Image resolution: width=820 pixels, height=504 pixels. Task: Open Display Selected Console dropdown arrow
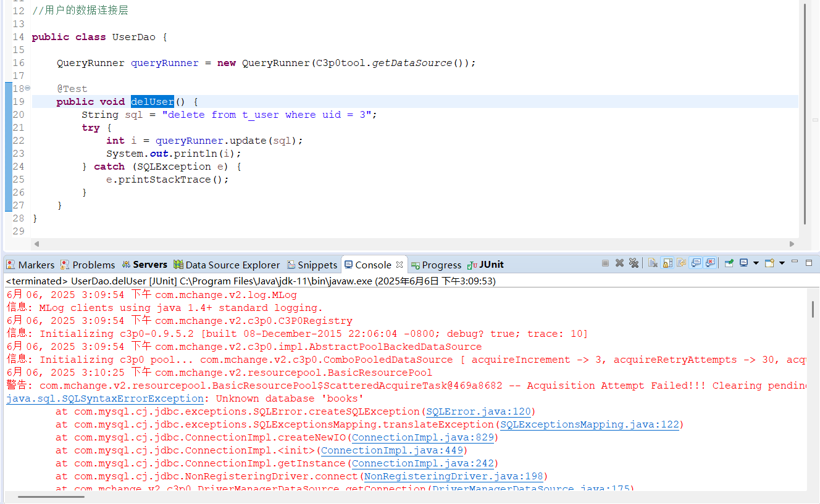(756, 263)
